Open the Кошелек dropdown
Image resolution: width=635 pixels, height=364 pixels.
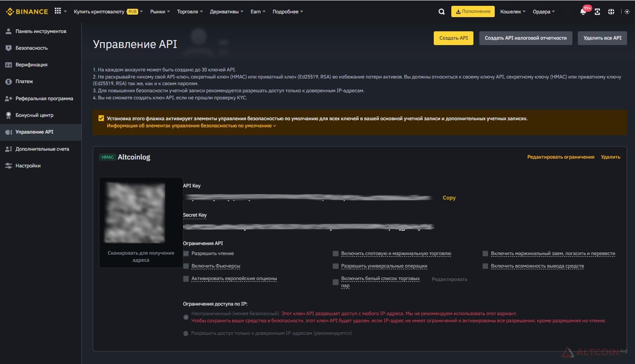point(513,12)
